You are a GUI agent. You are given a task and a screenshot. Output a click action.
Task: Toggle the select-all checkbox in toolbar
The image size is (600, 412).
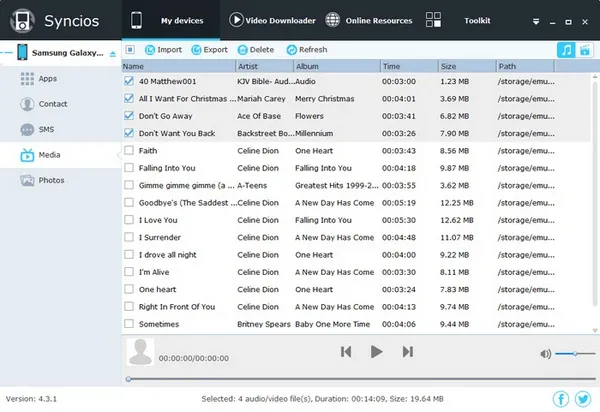click(129, 49)
